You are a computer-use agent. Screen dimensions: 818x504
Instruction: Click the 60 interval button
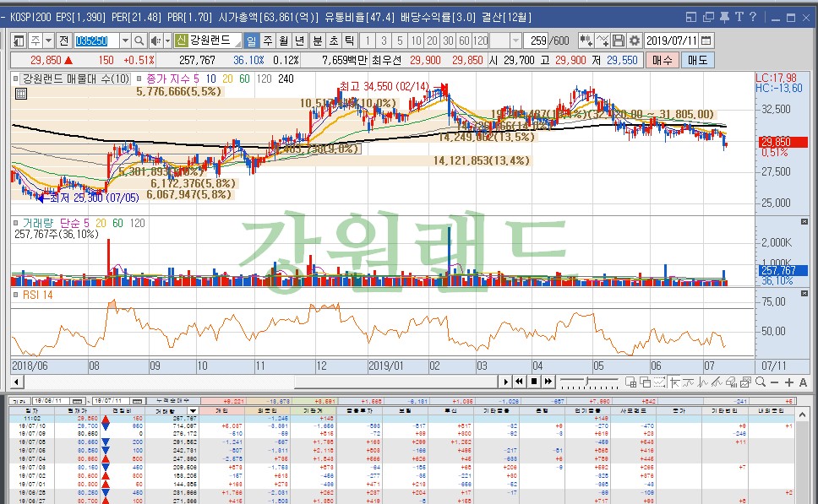pos(464,41)
